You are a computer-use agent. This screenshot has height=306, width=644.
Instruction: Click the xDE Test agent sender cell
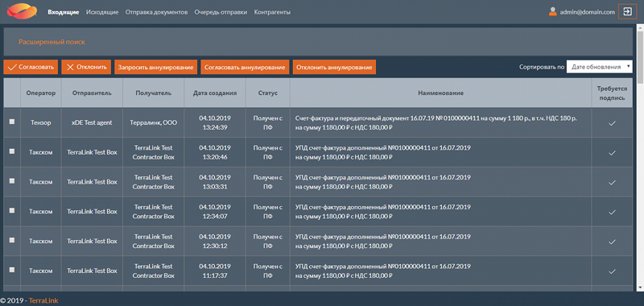coord(92,123)
